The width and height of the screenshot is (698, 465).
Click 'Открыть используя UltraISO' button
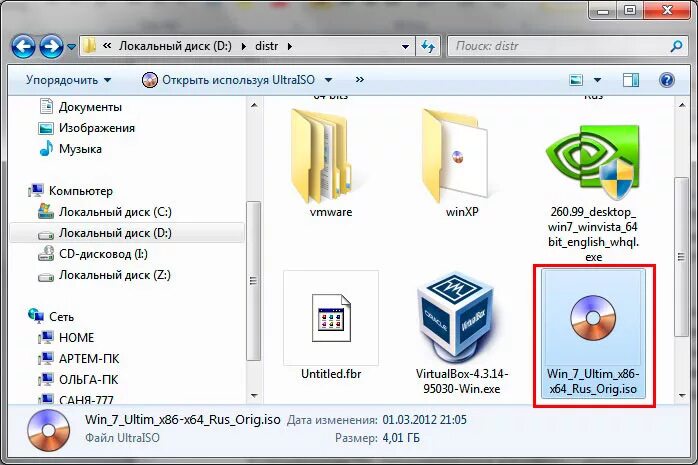[228, 80]
